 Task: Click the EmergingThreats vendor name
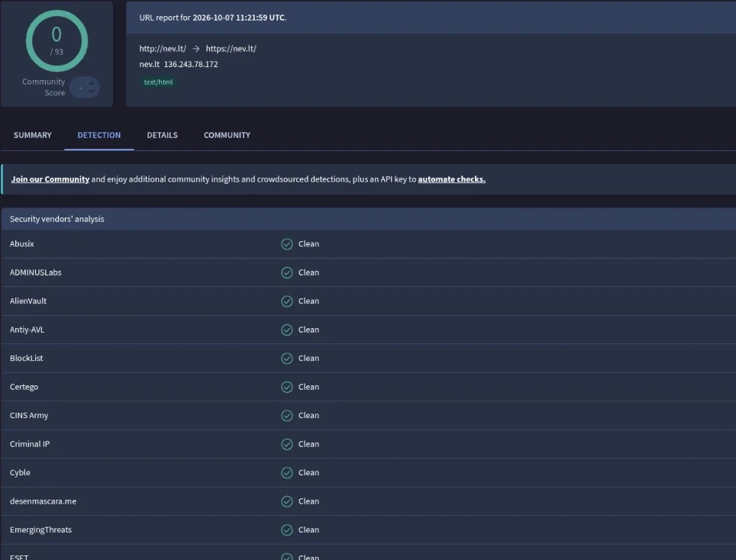[40, 530]
